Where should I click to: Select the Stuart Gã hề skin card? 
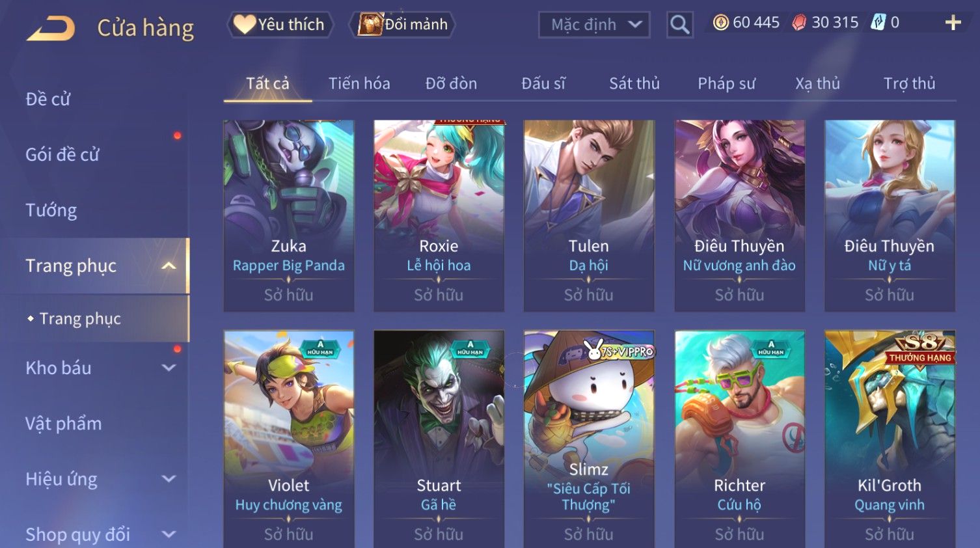tap(439, 439)
